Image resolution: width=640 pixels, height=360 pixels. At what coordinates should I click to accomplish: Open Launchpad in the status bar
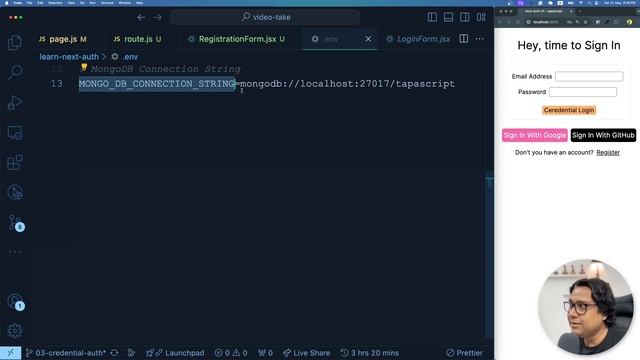(x=175, y=353)
